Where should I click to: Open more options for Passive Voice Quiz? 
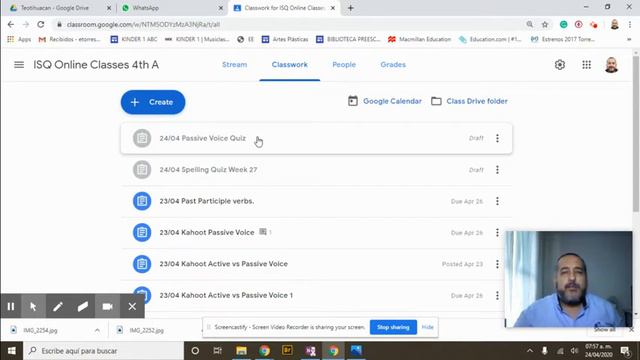click(x=497, y=138)
